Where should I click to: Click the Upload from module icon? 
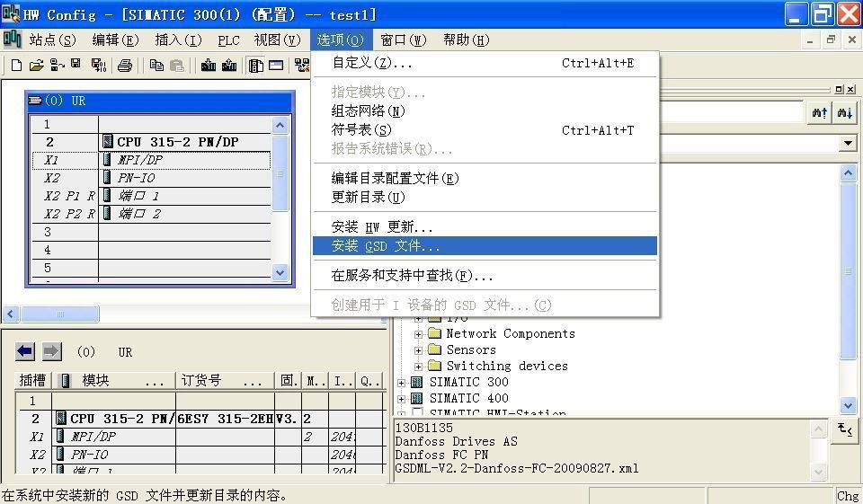coord(229,65)
